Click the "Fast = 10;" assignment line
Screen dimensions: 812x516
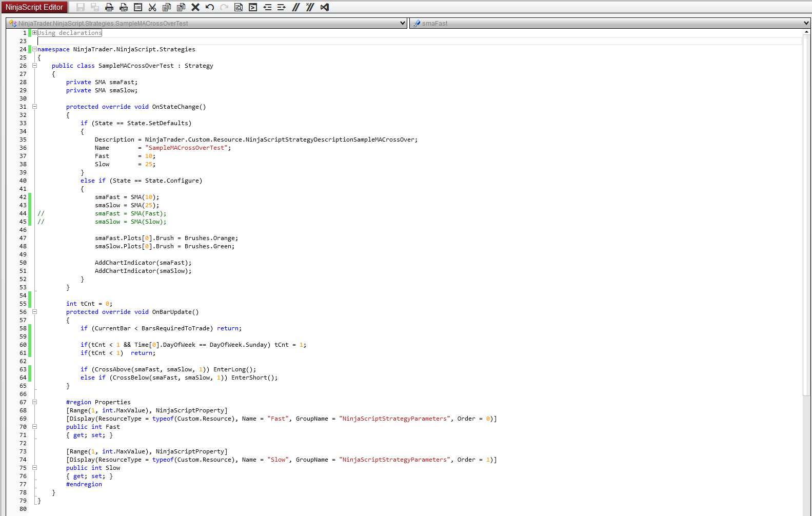125,156
